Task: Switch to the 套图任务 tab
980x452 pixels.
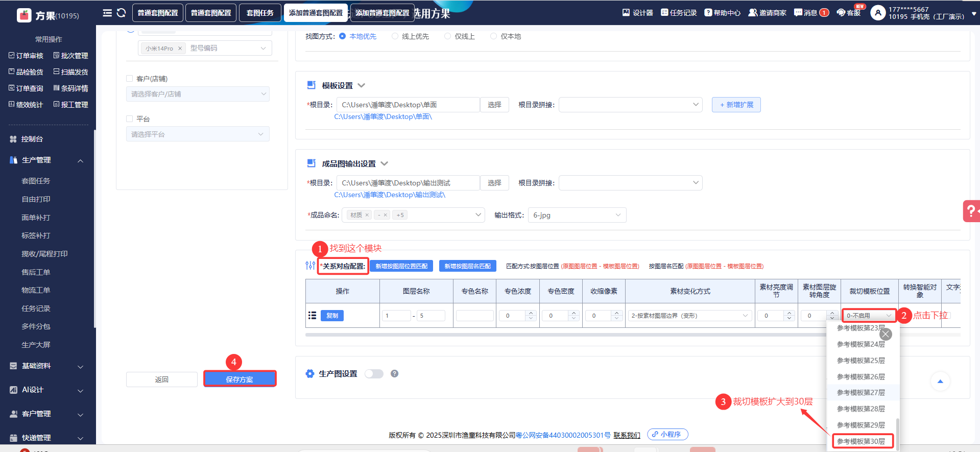Action: (260, 13)
